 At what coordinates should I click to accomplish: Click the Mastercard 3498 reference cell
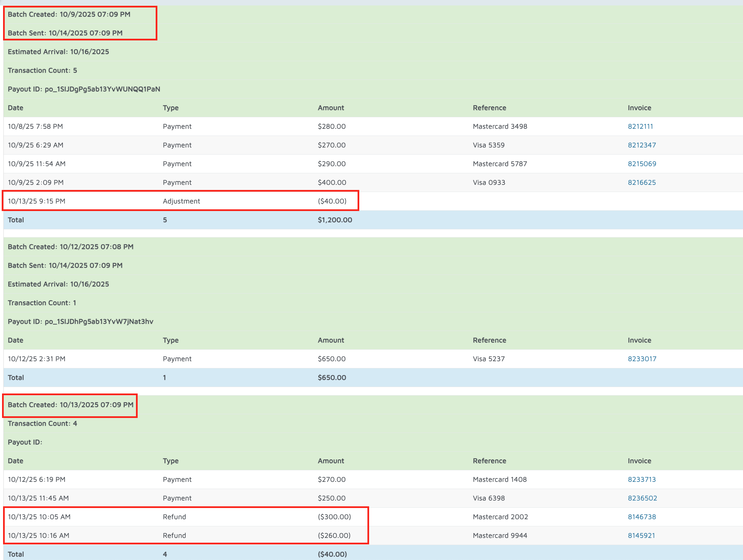[500, 126]
